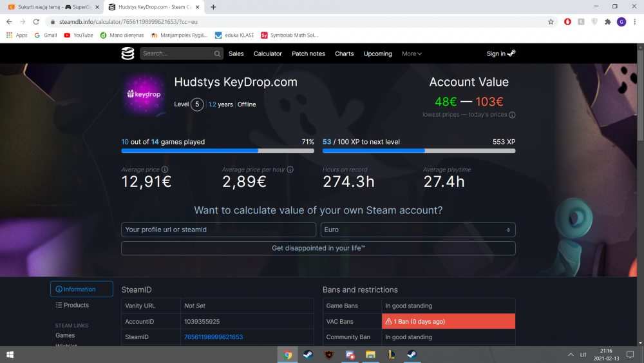Select the Information sidebar tab

point(82,289)
